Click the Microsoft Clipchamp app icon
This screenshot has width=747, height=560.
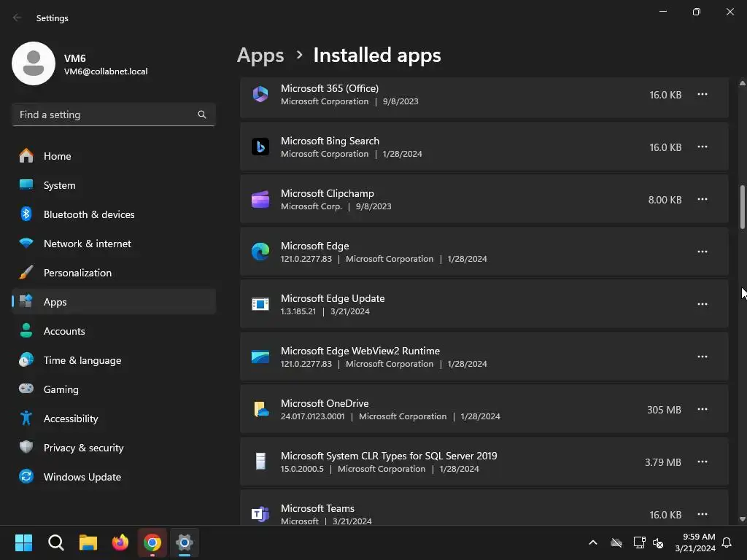[x=260, y=199]
